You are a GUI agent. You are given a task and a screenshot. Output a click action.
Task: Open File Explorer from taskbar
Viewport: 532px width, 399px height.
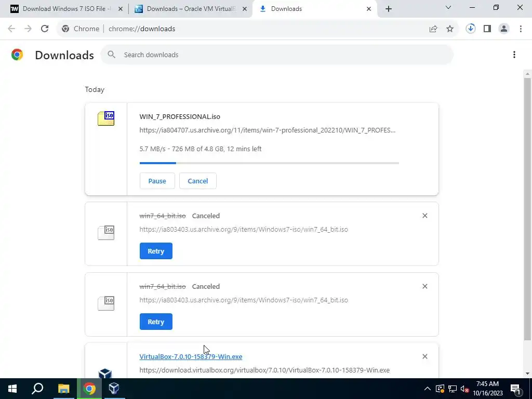pos(63,389)
